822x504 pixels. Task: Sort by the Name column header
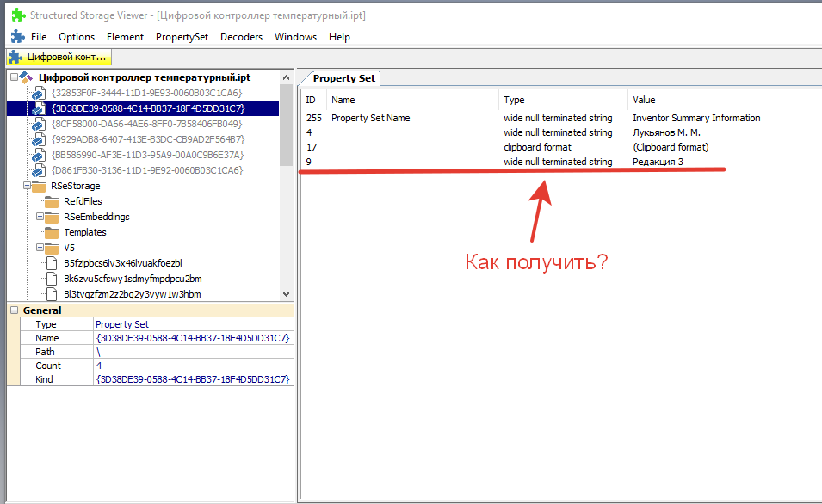(x=412, y=100)
